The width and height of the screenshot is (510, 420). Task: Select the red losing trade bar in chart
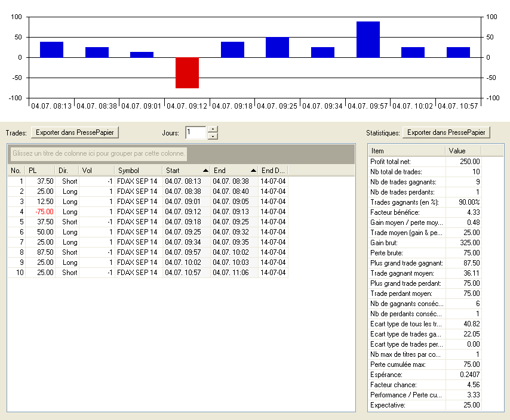tap(187, 73)
